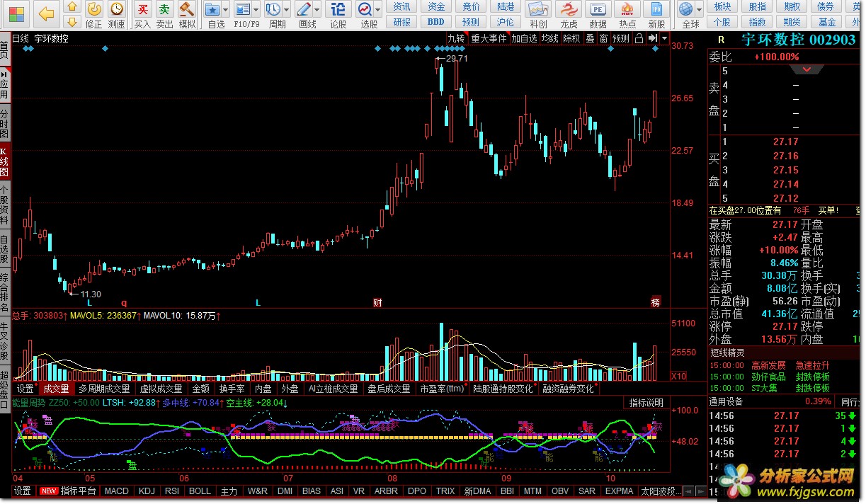Open the 指标平台 button
The height and width of the screenshot is (504, 866).
[x=79, y=491]
